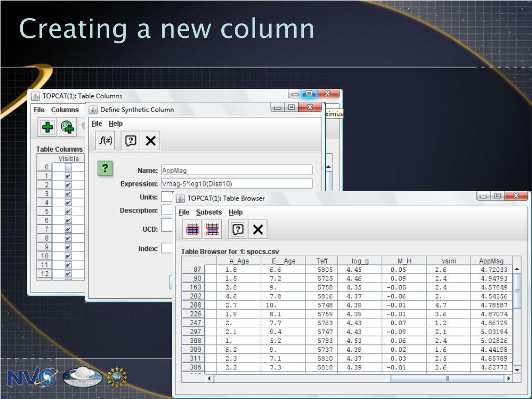Click the Name field containing AppMag

click(x=236, y=170)
